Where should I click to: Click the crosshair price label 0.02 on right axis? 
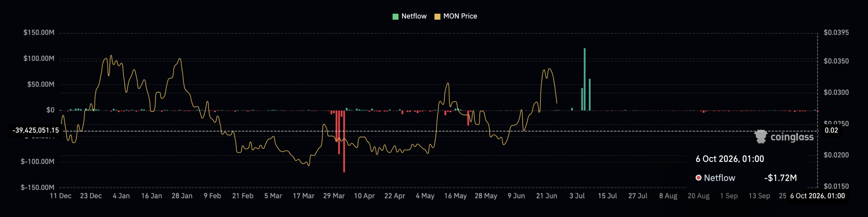coord(831,131)
